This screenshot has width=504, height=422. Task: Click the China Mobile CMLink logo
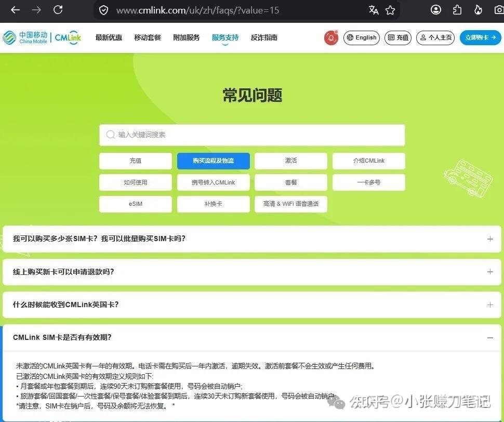pyautogui.click(x=42, y=37)
